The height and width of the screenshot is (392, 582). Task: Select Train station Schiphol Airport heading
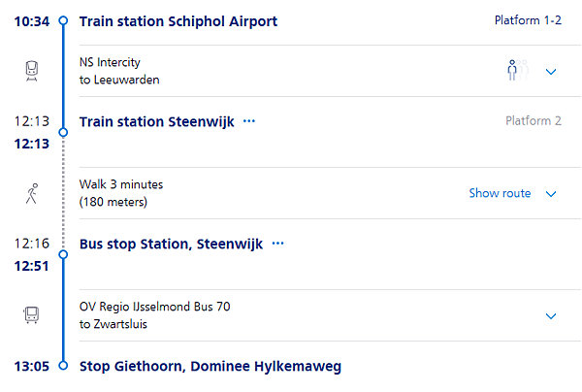pos(178,21)
